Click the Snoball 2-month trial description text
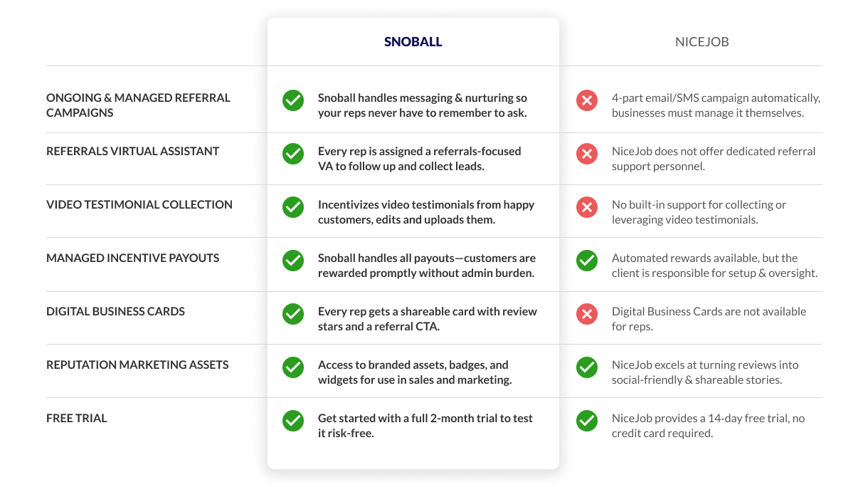 click(x=425, y=425)
